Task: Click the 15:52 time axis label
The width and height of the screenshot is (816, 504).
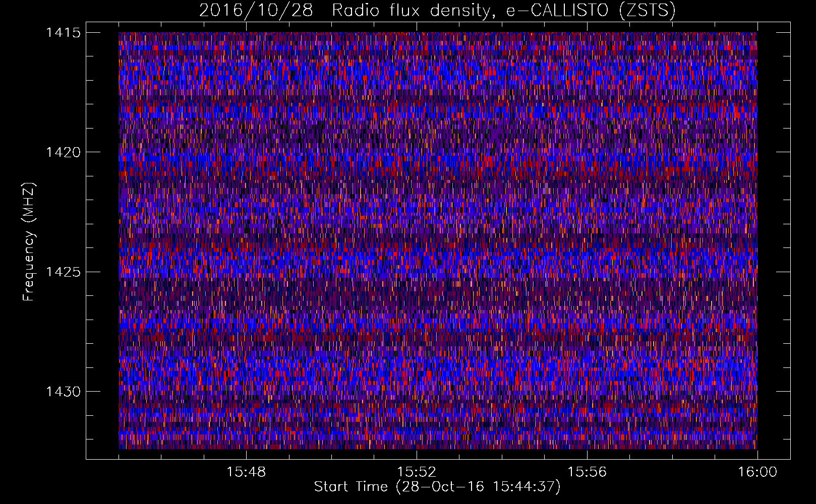Action: click(417, 472)
